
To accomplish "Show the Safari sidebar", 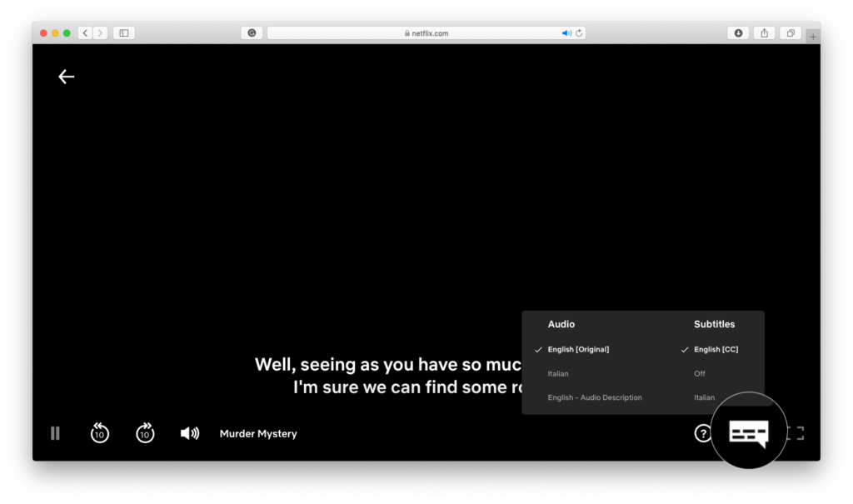I will pyautogui.click(x=124, y=33).
